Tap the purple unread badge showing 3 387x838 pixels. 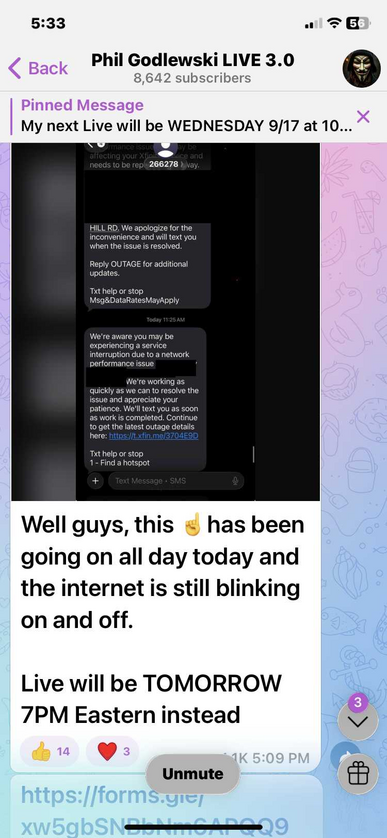pos(358,702)
